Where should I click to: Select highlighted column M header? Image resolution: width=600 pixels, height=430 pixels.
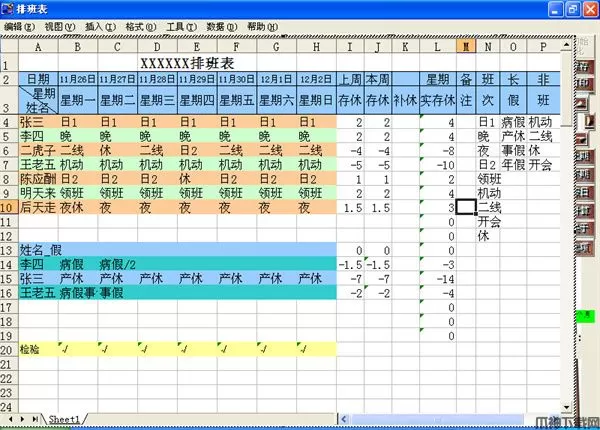466,47
